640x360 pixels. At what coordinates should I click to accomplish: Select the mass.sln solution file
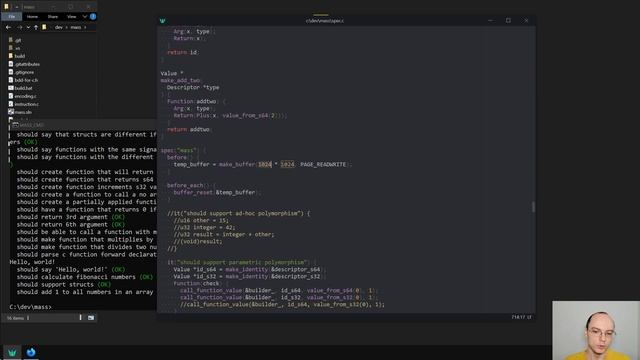click(20, 112)
